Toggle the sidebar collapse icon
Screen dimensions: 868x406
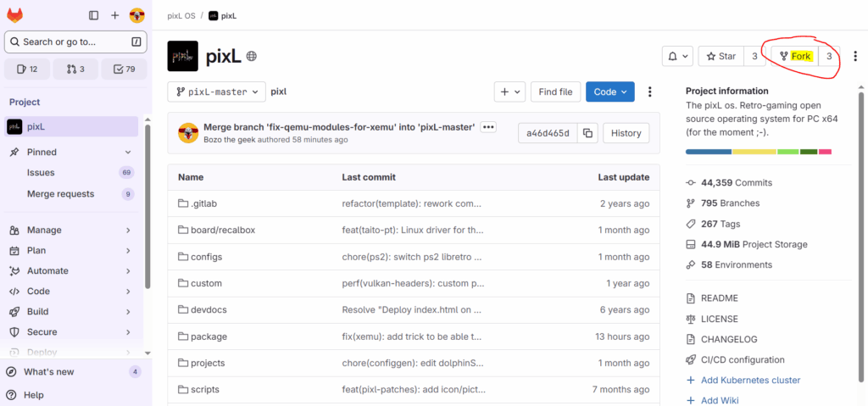pos(93,15)
